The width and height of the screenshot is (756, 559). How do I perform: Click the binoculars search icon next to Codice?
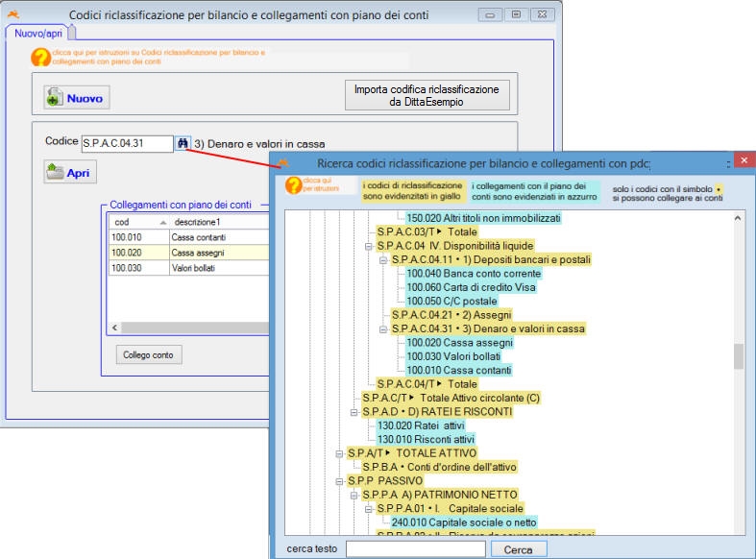(x=183, y=144)
